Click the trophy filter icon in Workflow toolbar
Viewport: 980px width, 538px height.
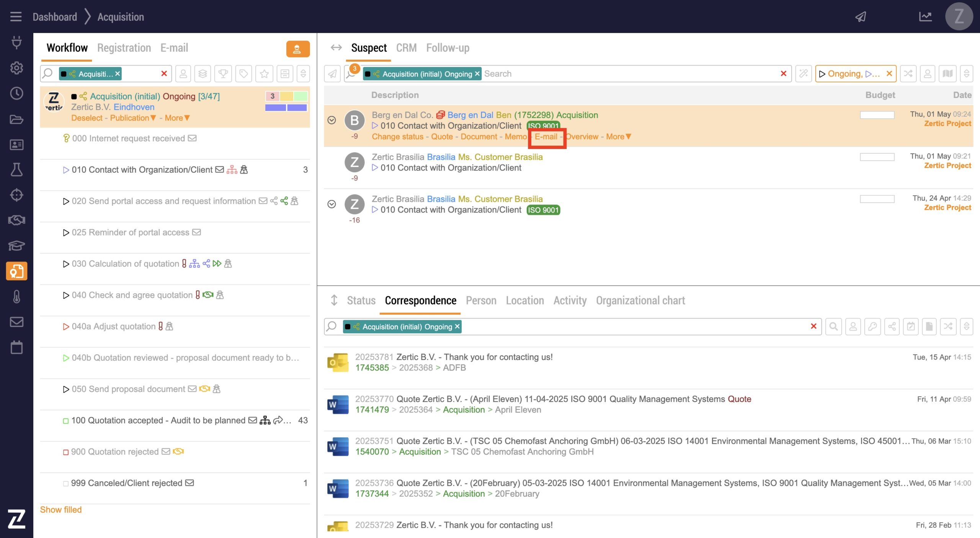click(x=223, y=74)
